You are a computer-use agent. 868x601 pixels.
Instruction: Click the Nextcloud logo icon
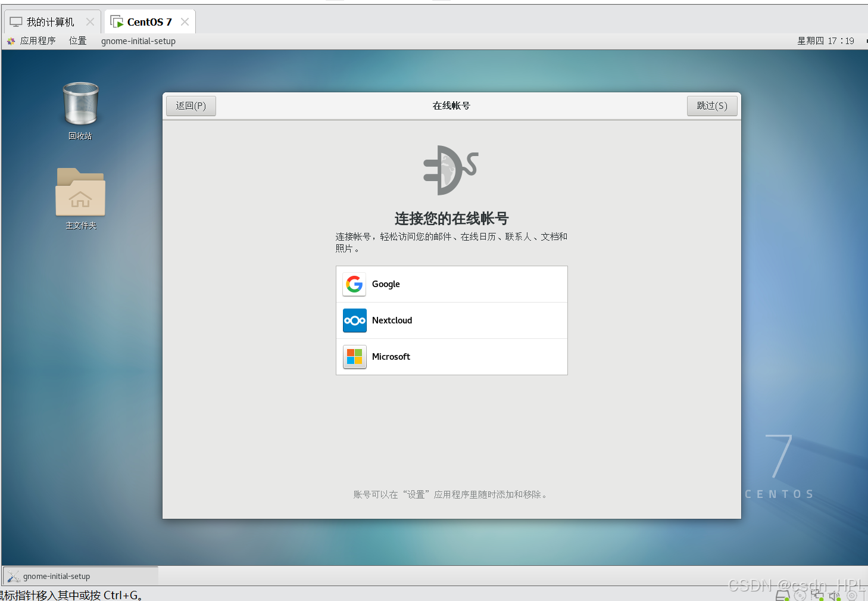tap(354, 320)
